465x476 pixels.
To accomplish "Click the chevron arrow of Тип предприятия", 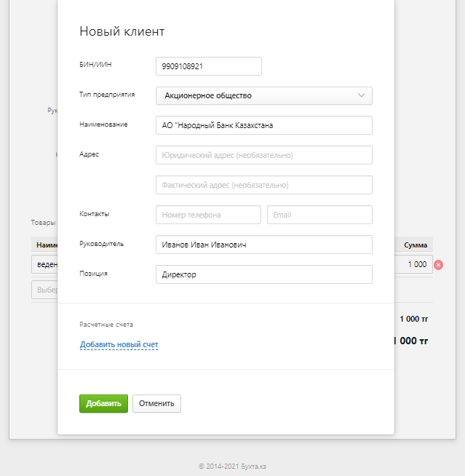I will (x=361, y=95).
